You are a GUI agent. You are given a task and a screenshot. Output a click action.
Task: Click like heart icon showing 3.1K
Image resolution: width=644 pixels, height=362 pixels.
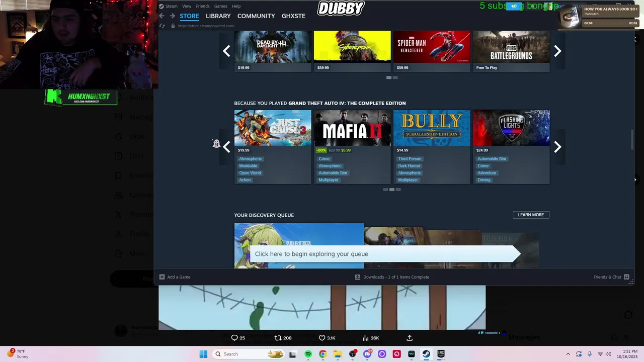point(322,338)
